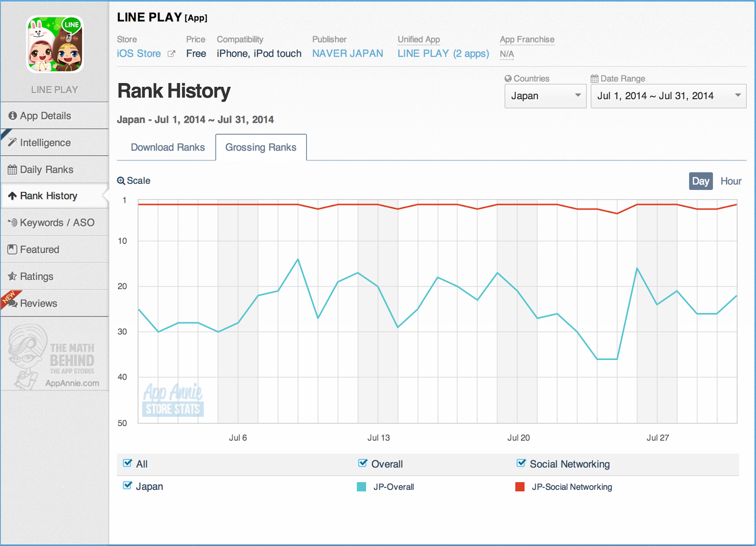The image size is (756, 546).
Task: Open Daily Ranks in sidebar
Action: pos(55,170)
